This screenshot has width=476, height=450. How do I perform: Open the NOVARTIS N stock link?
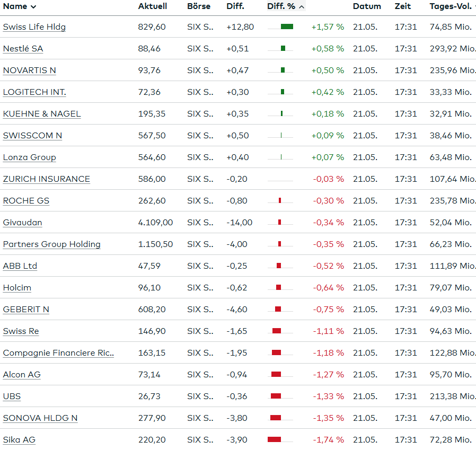[x=30, y=70]
